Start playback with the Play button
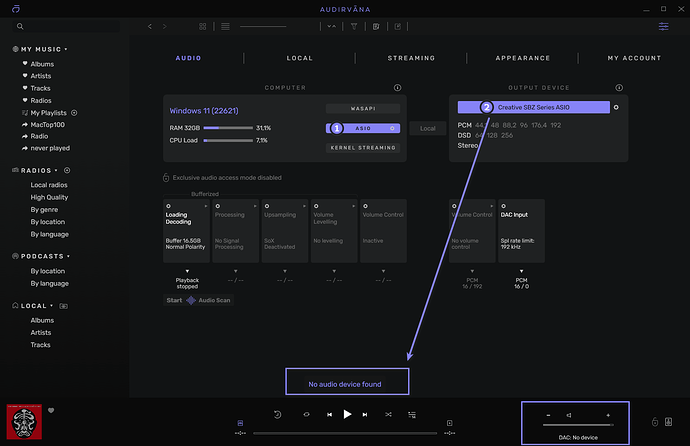The height and width of the screenshot is (446, 690). coord(347,414)
